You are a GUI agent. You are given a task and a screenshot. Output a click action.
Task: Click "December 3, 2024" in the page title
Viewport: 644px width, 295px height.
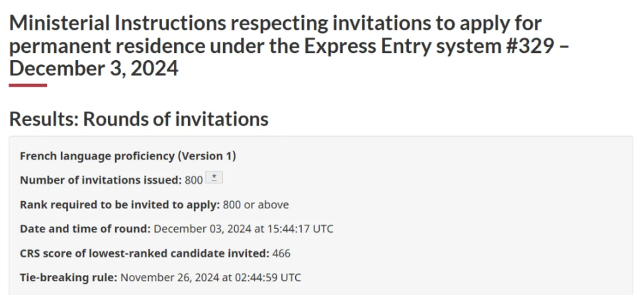coord(93,68)
